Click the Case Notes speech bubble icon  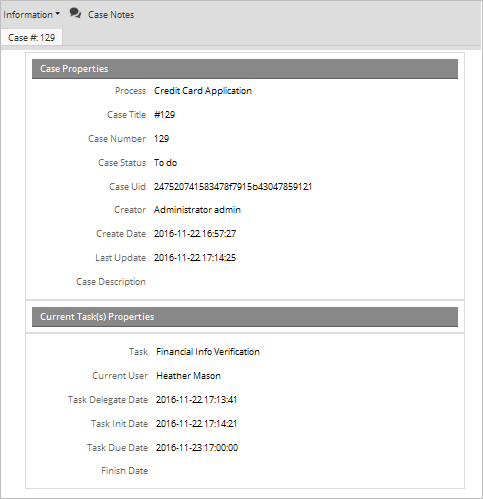(75, 13)
